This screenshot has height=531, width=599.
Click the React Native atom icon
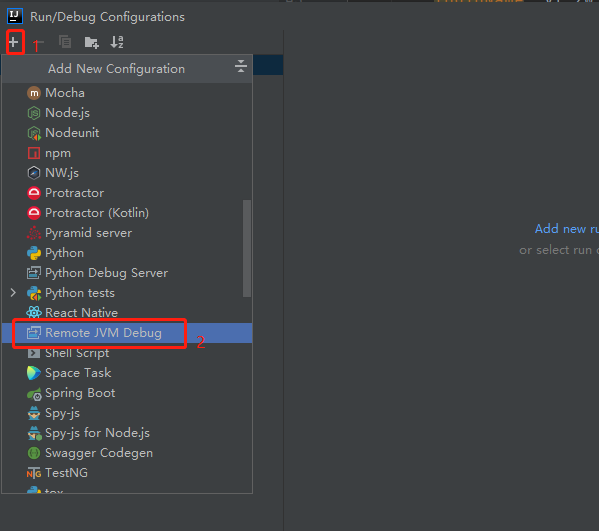coord(34,313)
